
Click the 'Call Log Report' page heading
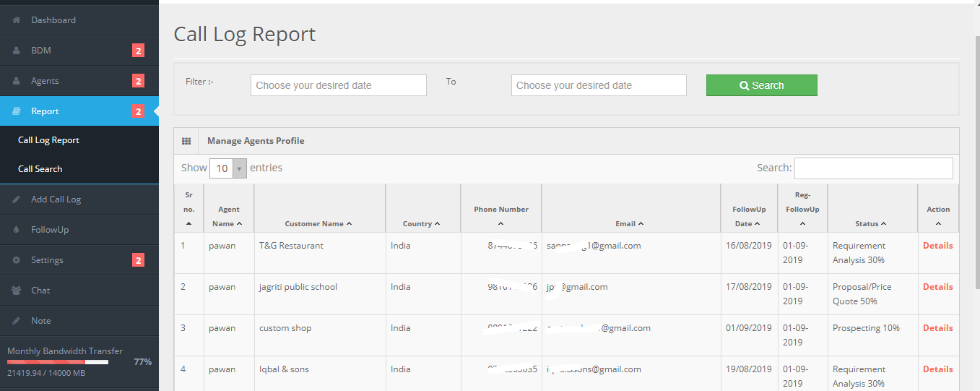tap(245, 35)
